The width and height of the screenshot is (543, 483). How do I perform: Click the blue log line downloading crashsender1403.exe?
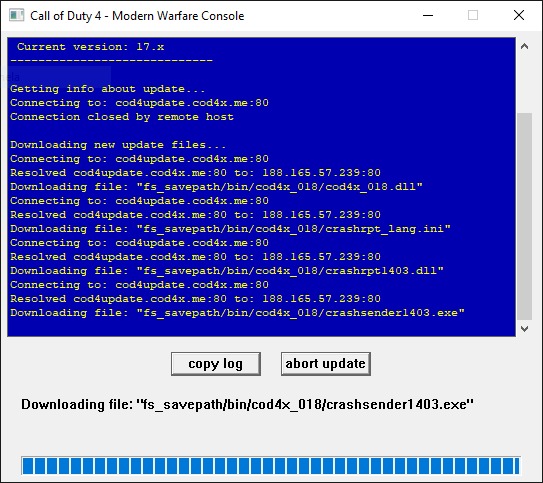point(237,313)
